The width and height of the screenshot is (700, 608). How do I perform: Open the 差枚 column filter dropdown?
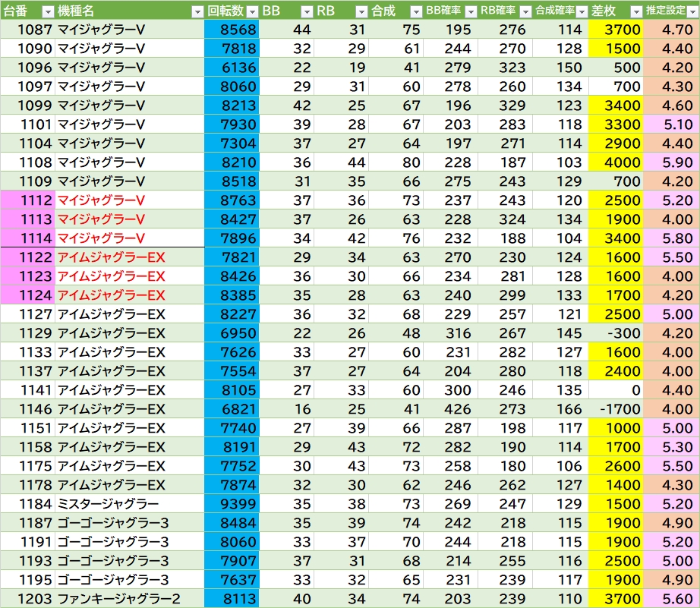click(x=635, y=11)
